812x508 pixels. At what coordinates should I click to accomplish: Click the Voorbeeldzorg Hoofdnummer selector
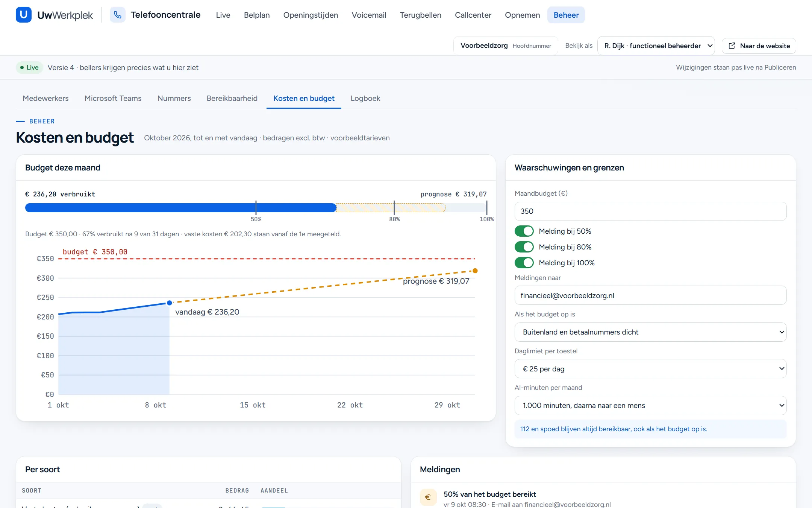(506, 46)
